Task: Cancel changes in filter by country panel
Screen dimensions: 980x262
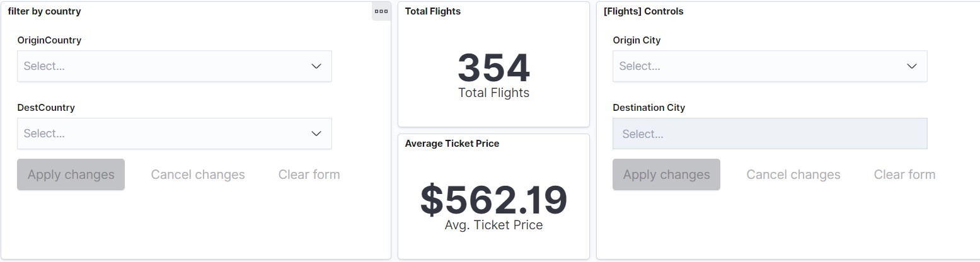Action: coord(198,174)
